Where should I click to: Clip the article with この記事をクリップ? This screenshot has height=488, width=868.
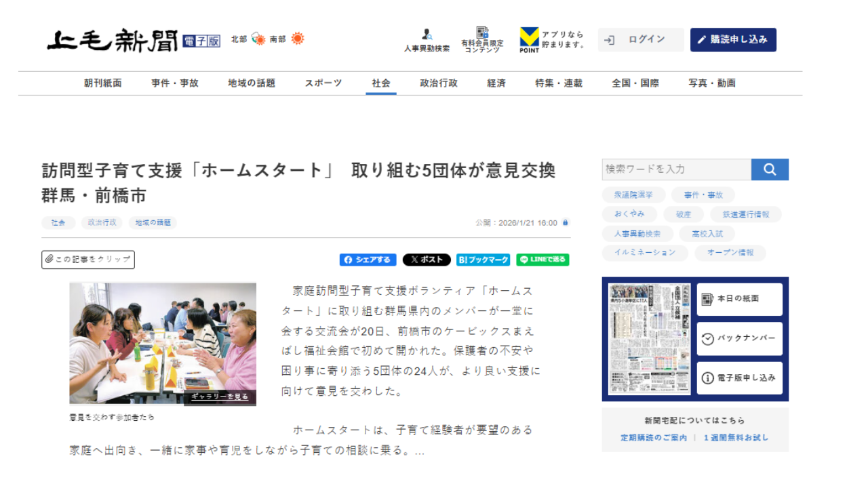(87, 259)
